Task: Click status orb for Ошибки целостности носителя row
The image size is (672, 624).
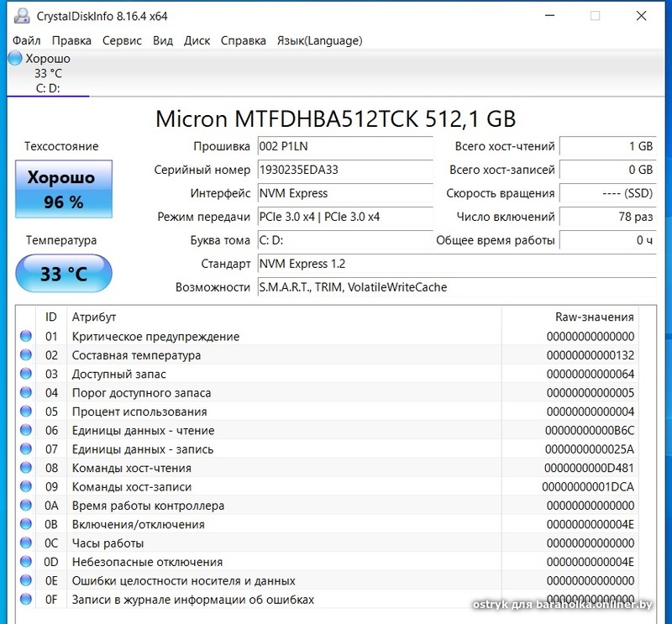Action: tap(26, 580)
